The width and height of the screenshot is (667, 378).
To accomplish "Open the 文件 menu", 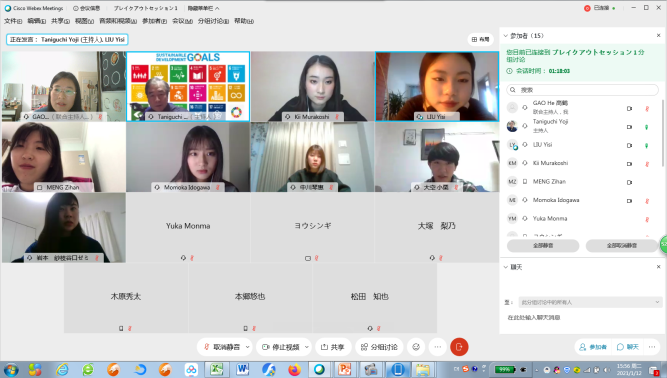I will (13, 21).
